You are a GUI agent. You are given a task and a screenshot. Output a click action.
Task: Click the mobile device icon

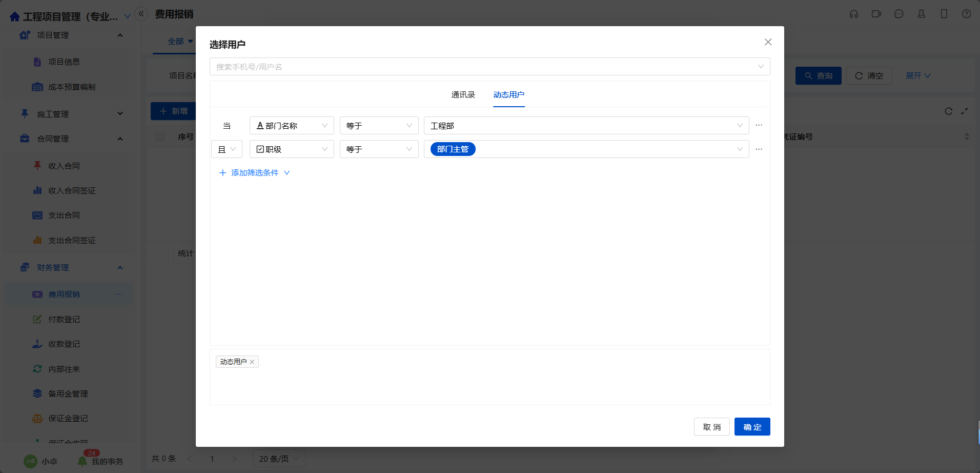click(x=944, y=14)
